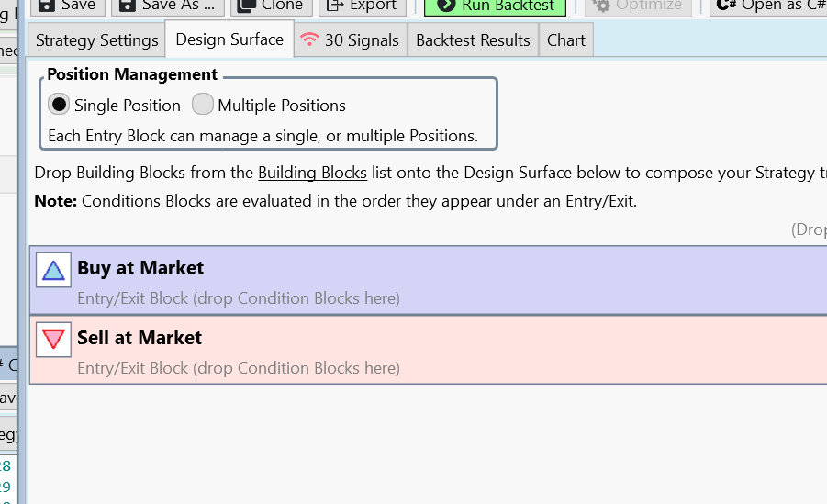
Task: Open the Backtest Results tab
Action: click(473, 40)
